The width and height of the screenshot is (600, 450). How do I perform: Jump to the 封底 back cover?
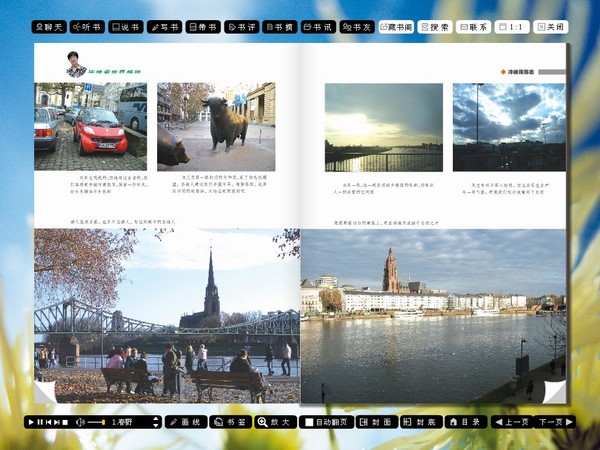(x=421, y=422)
